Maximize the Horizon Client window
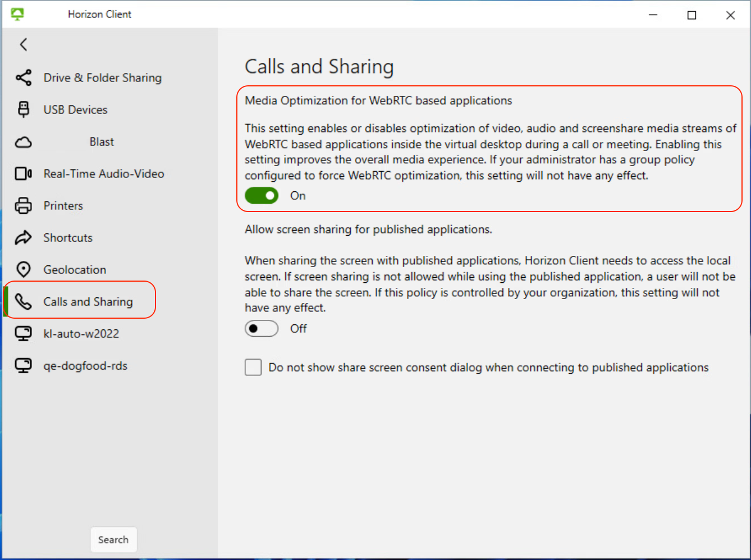 coord(692,15)
